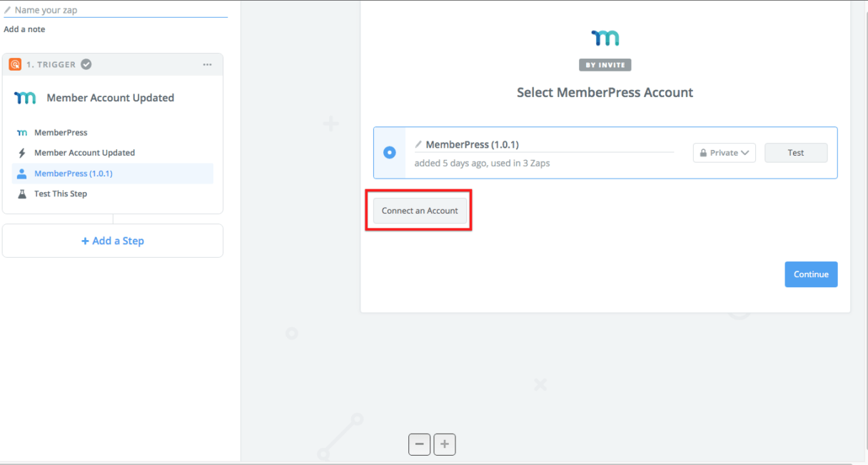Viewport: 868px width, 465px height.
Task: Click the flask icon next to Test This Step
Action: [x=21, y=194]
